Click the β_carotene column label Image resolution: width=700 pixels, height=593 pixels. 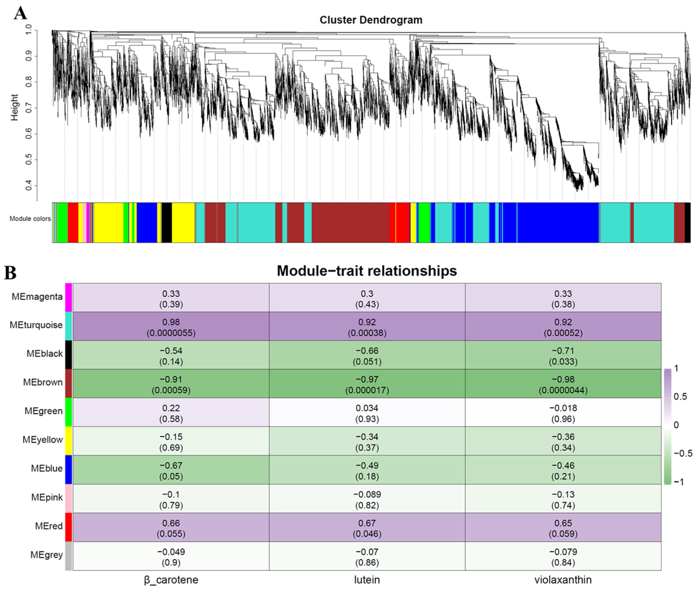171,580
